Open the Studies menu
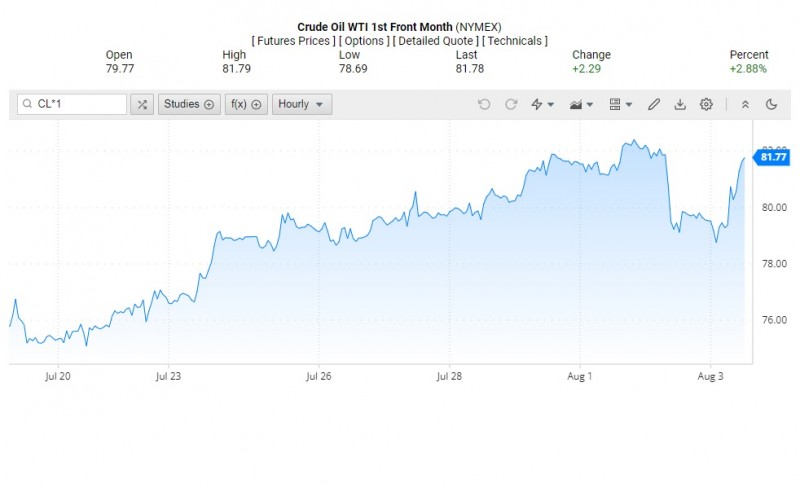Image resolution: width=800 pixels, height=488 pixels. pos(187,104)
